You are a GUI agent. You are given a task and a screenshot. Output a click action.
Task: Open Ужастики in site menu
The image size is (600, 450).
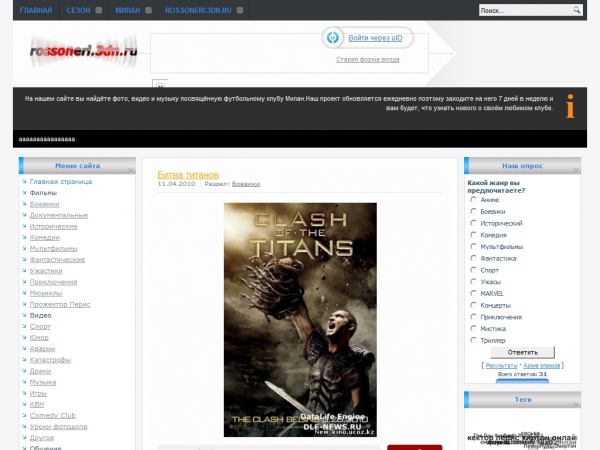coord(46,271)
